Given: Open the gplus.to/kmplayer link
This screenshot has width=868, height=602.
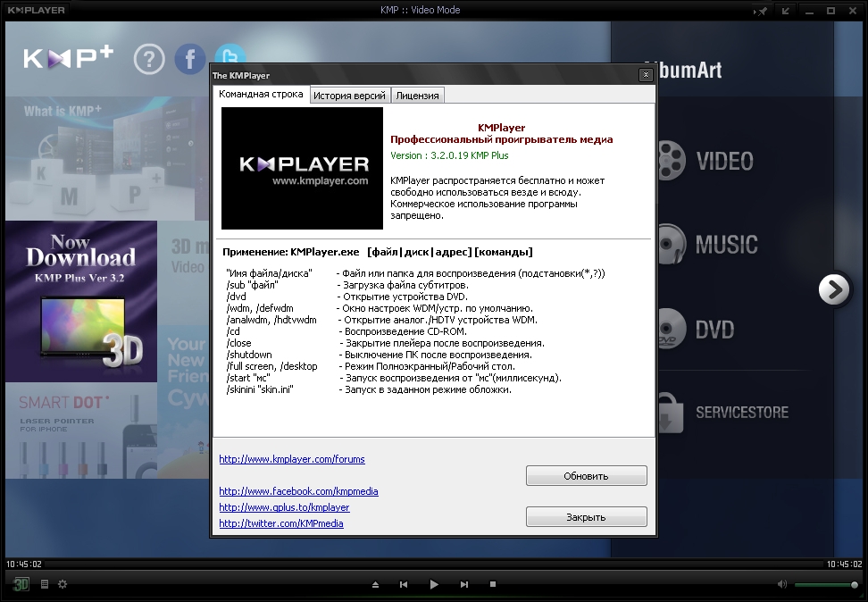Looking at the screenshot, I should click(x=284, y=507).
